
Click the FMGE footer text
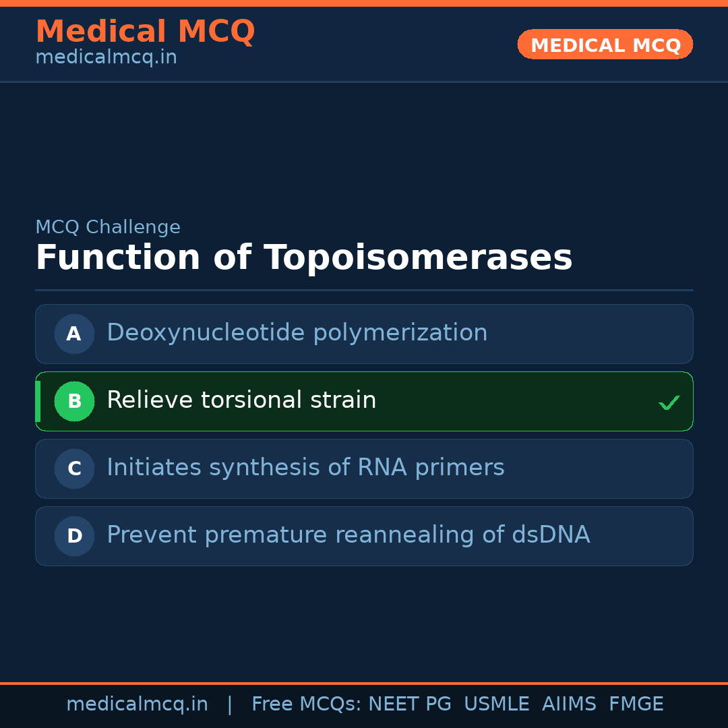(x=636, y=704)
